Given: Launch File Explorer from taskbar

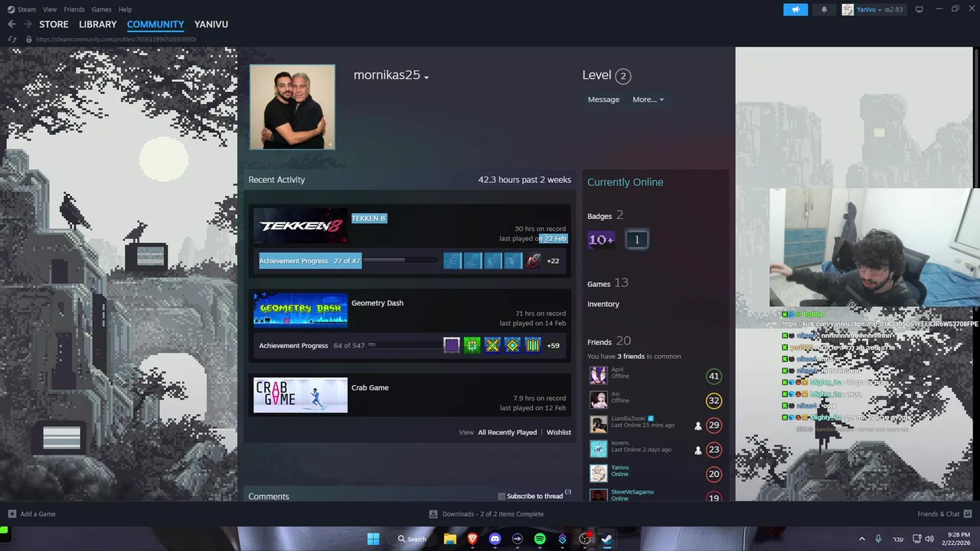Looking at the screenshot, I should coord(450,539).
